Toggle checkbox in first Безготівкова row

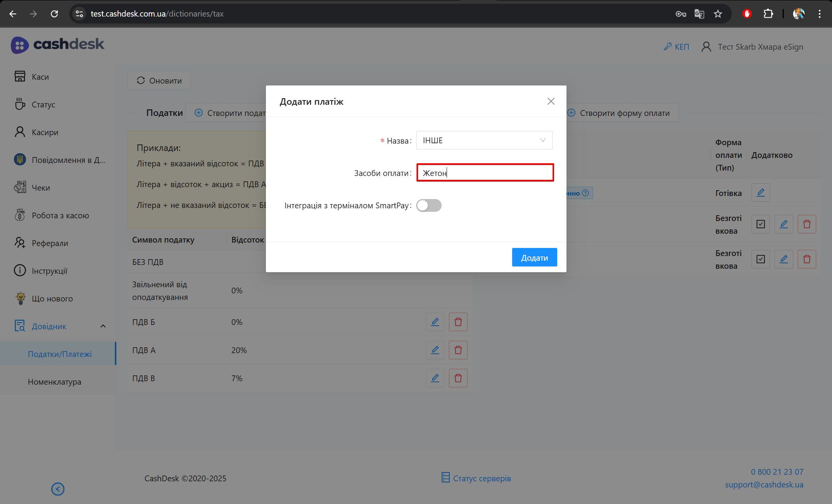tap(760, 224)
